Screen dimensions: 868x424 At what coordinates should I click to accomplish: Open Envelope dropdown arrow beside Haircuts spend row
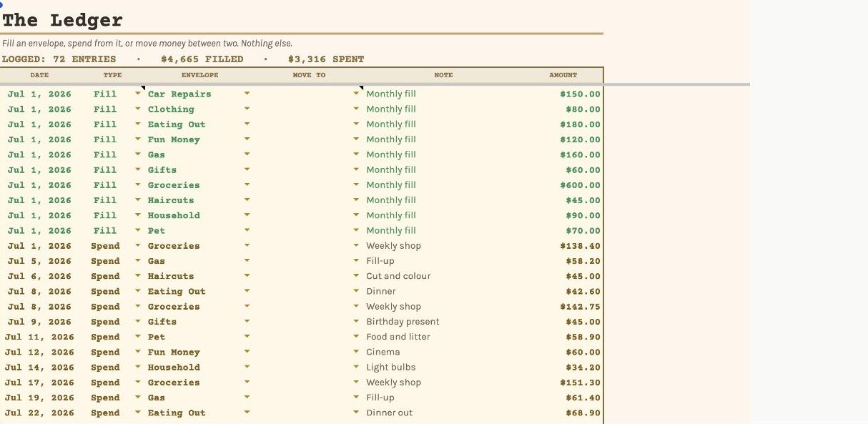pos(247,276)
